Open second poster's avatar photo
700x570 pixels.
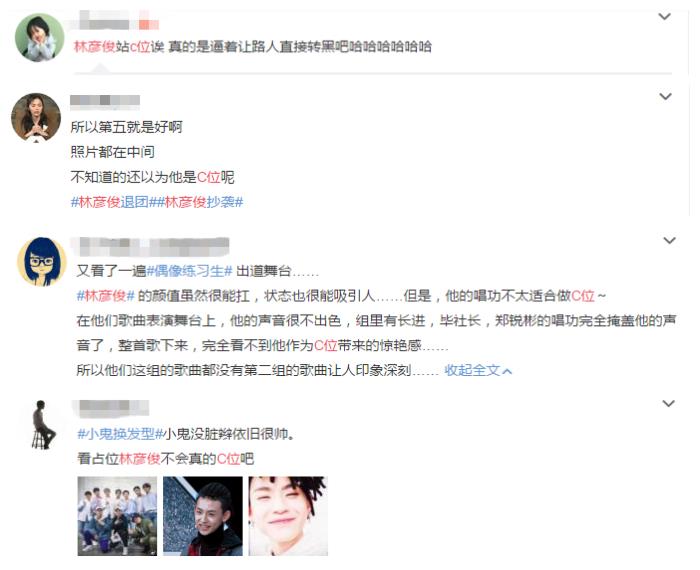coord(36,117)
